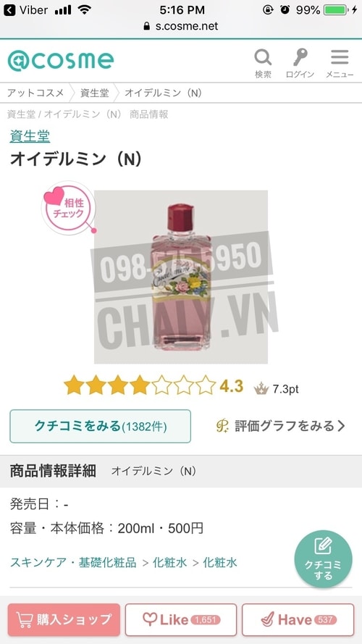This screenshot has height=644, width=362.
Task: Expand 評価グラフをみる chevron link
Action: [281, 426]
